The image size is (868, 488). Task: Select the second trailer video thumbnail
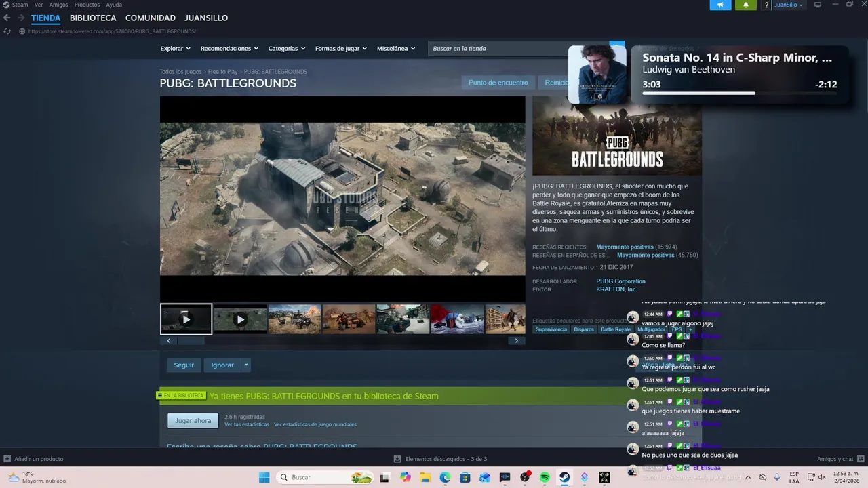(x=240, y=319)
